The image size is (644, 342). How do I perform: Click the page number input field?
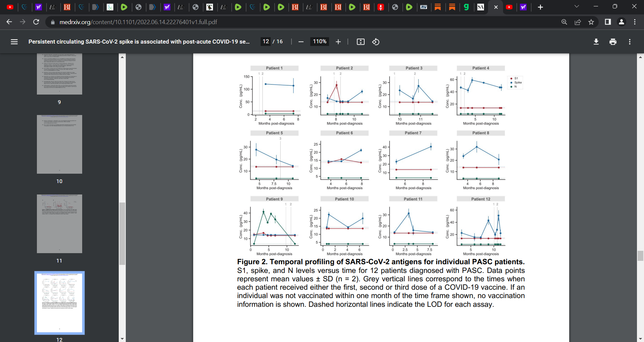[x=266, y=42]
